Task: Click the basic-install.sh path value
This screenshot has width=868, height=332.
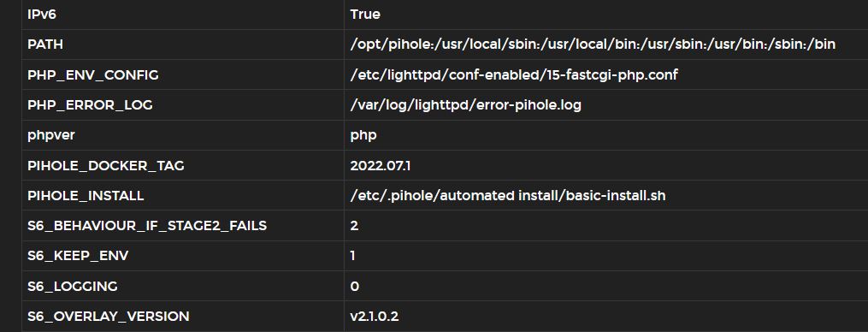Action: pyautogui.click(x=508, y=195)
